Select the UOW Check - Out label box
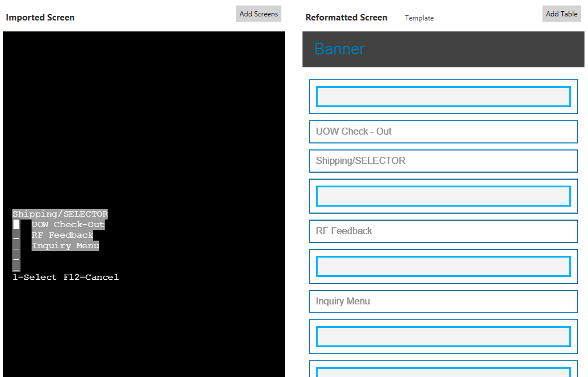Viewport: 588px width, 377px height. click(x=443, y=132)
